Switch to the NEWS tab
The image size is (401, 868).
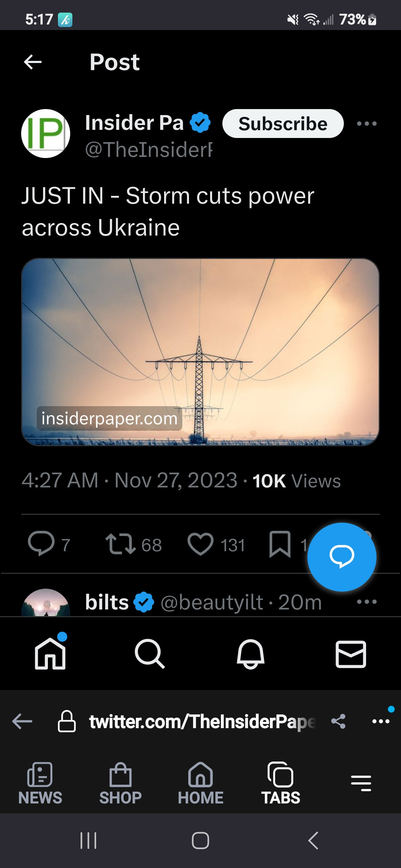click(x=40, y=783)
